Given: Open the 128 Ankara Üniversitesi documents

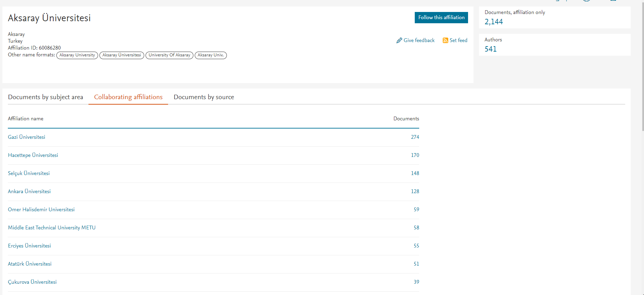Looking at the screenshot, I should [x=415, y=191].
